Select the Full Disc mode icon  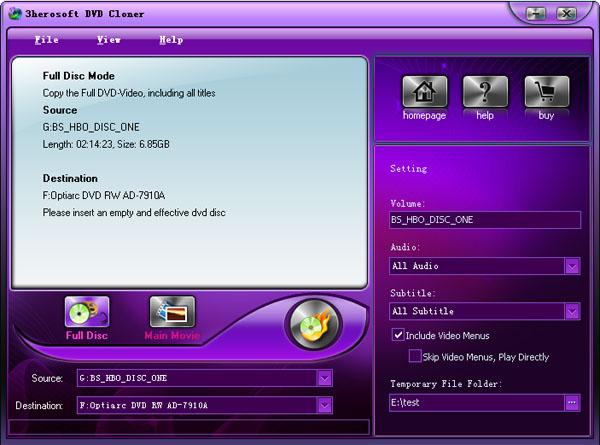(x=87, y=311)
